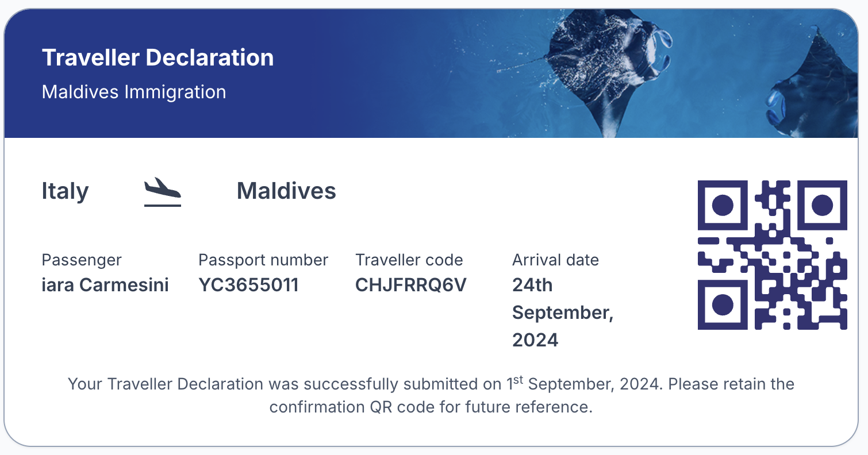The width and height of the screenshot is (868, 455).
Task: Click the Arrival date label
Action: click(555, 260)
